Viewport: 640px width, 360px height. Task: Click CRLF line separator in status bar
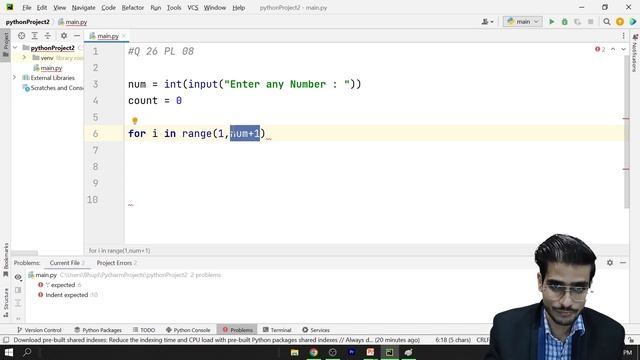click(482, 340)
